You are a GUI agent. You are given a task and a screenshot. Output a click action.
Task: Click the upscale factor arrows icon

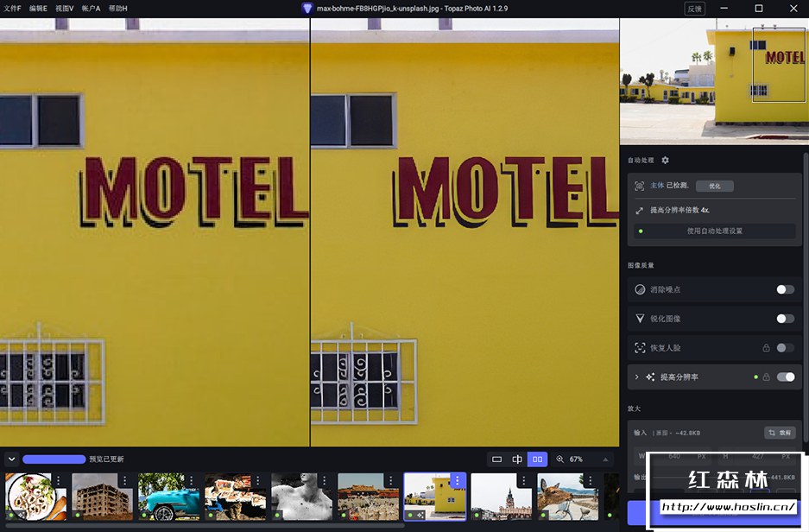click(639, 211)
